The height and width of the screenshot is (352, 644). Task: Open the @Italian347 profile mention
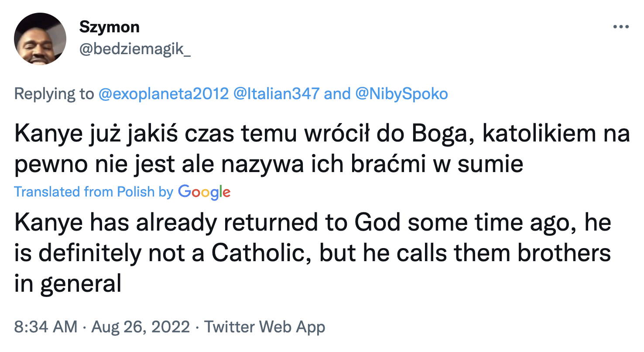[276, 94]
